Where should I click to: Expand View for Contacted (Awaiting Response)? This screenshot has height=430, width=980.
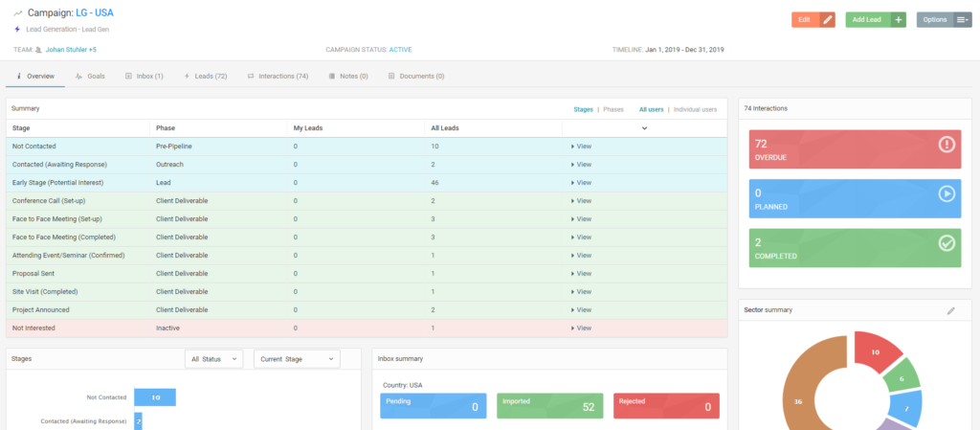[581, 165]
